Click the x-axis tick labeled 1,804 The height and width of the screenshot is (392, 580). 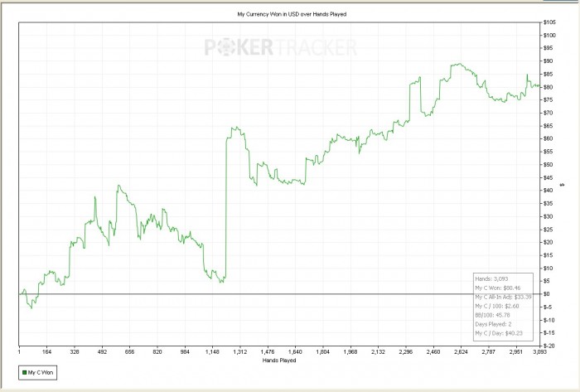pos(323,351)
